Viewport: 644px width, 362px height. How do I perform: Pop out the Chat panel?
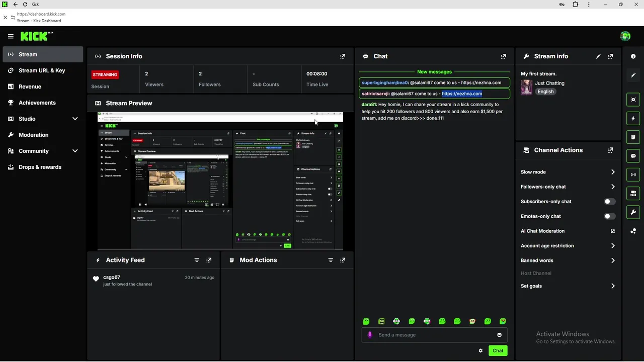click(x=503, y=56)
